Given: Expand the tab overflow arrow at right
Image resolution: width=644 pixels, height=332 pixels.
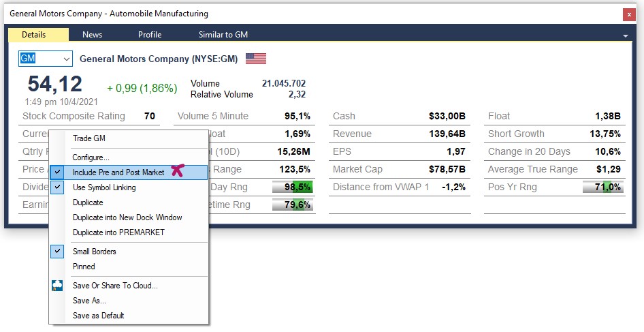Looking at the screenshot, I should (x=625, y=35).
